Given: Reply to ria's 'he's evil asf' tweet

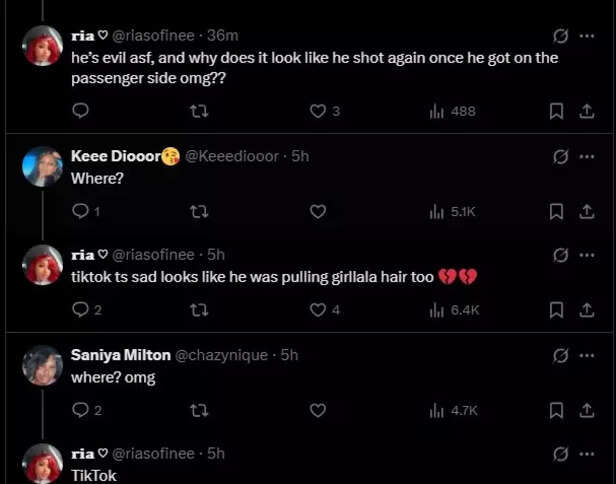Looking at the screenshot, I should click(81, 111).
